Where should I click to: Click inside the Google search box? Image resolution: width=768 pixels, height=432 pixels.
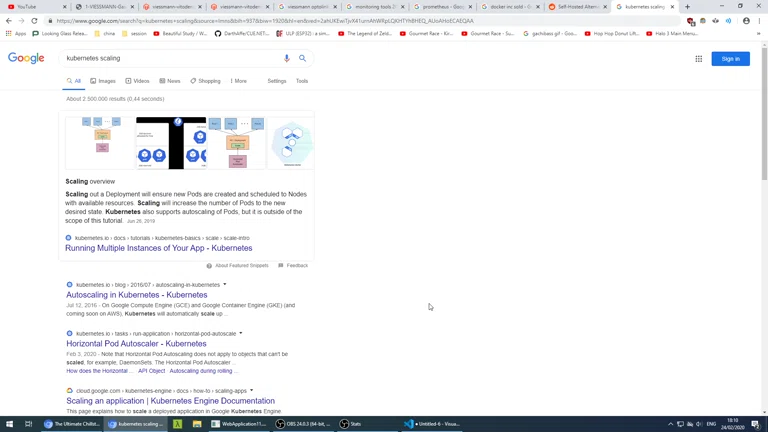170,58
